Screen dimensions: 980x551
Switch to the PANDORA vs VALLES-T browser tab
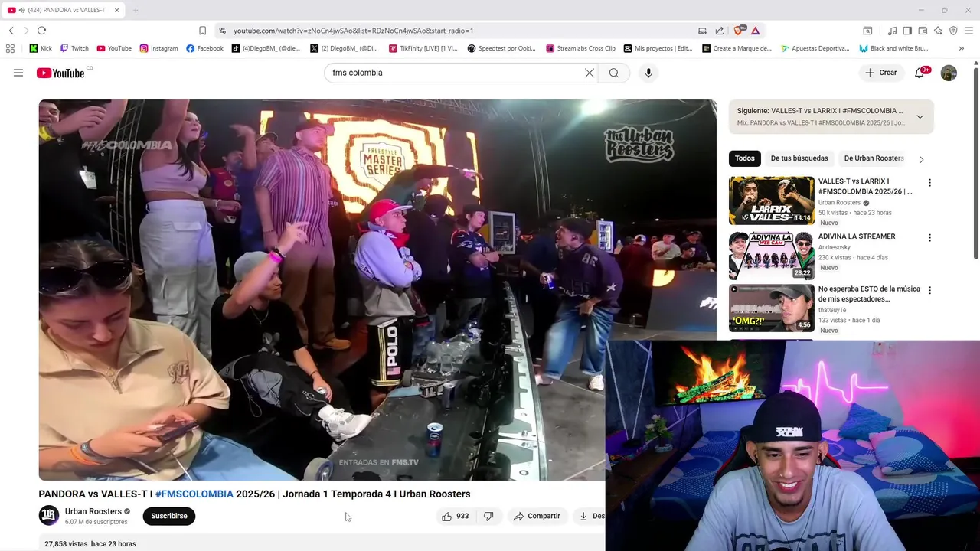point(63,10)
